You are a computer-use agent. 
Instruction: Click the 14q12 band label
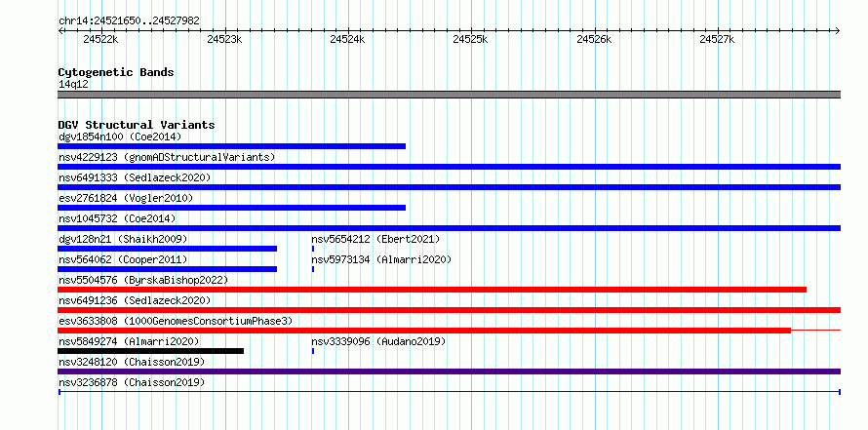(x=73, y=85)
